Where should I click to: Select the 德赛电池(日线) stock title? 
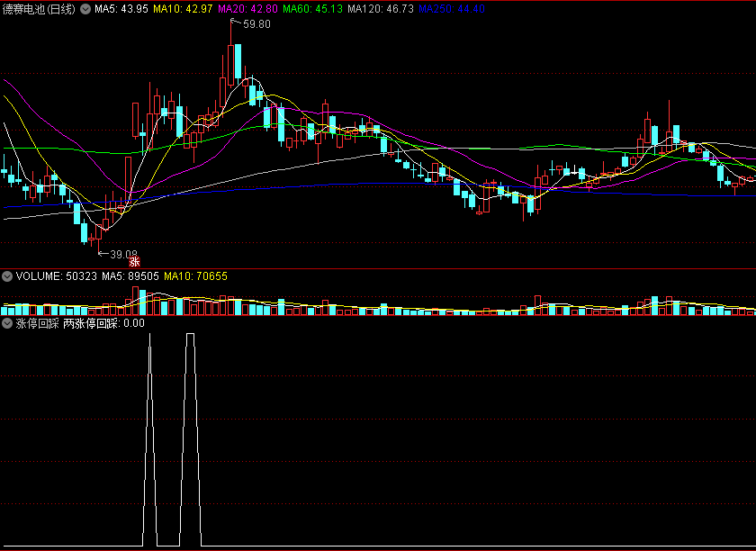pos(39,9)
